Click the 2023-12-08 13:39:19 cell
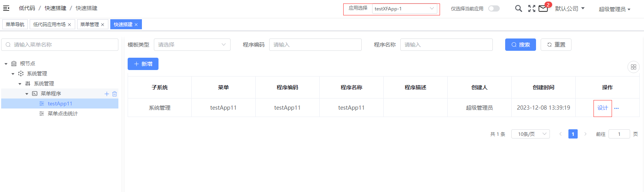 coord(543,108)
